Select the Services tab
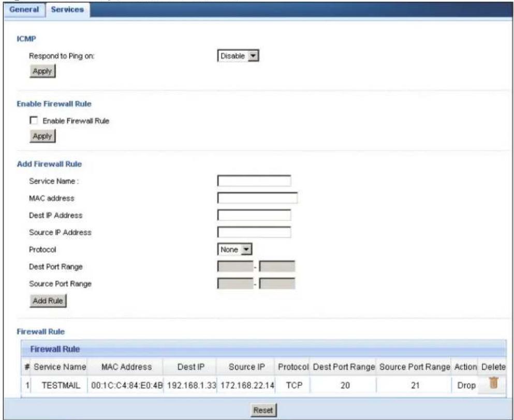Screen dimensions: 514x420 67,9
